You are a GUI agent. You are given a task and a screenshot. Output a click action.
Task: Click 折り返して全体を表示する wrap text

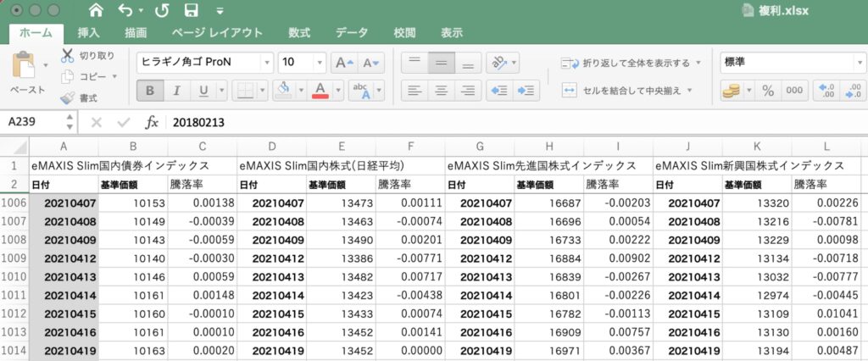click(x=626, y=63)
